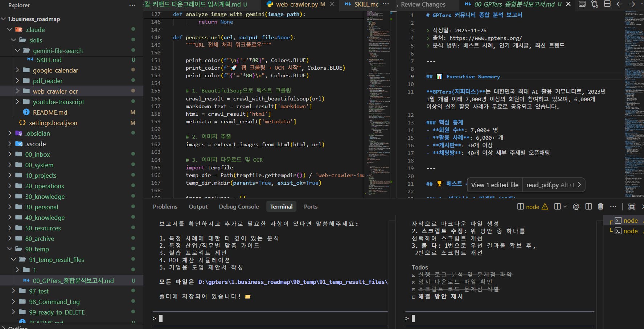Viewport: 644px width, 329px height.
Task: Collapse the 91_temp_result_files folder
Action: click(14, 259)
